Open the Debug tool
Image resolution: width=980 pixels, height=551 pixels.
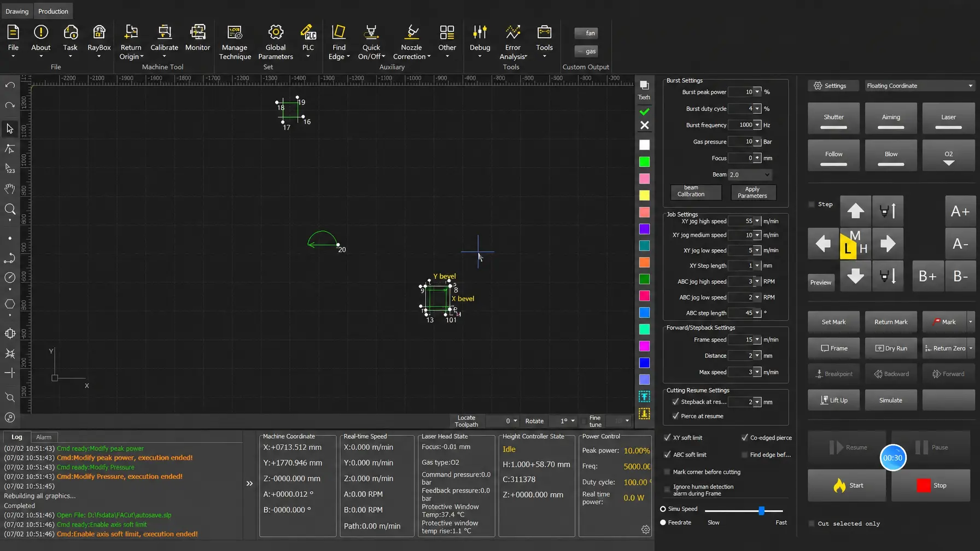480,38
